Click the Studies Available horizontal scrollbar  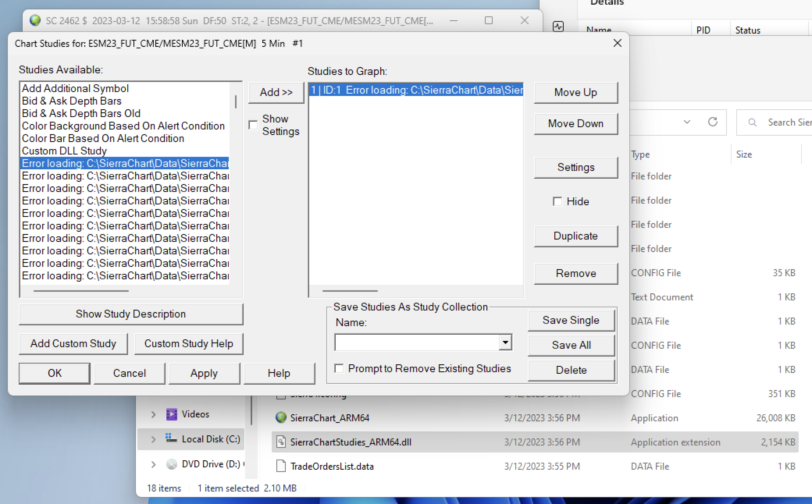tap(81, 291)
